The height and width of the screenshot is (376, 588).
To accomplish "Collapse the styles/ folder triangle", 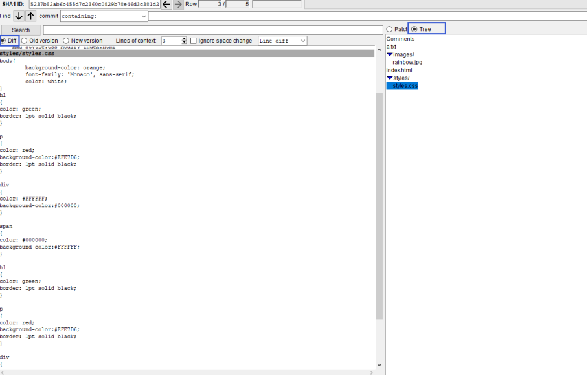I will coord(390,78).
